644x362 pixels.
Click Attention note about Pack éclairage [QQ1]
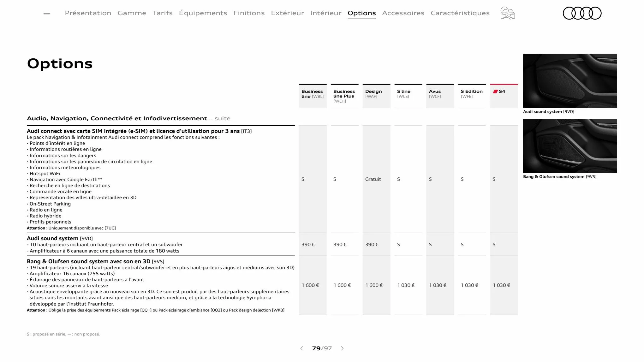(x=156, y=310)
